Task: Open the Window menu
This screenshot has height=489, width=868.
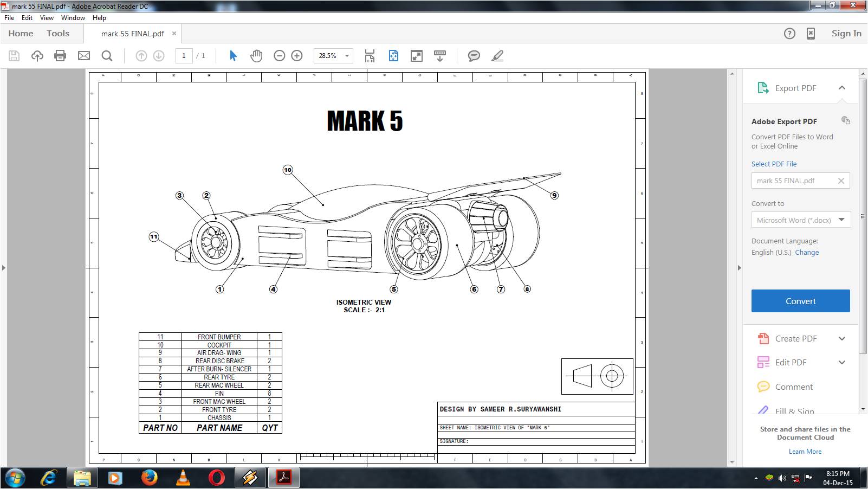Action: click(x=73, y=18)
